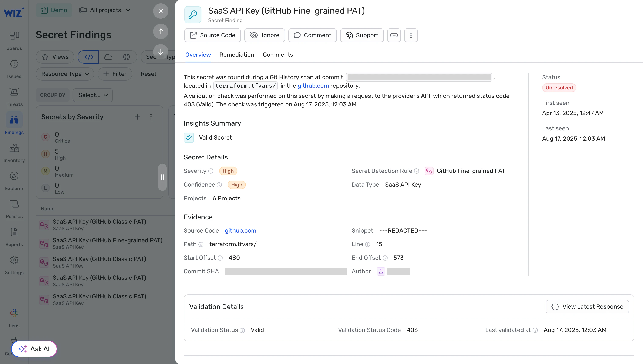Open Reports in the sidebar
Screen dimensions: 643x364
point(14,237)
